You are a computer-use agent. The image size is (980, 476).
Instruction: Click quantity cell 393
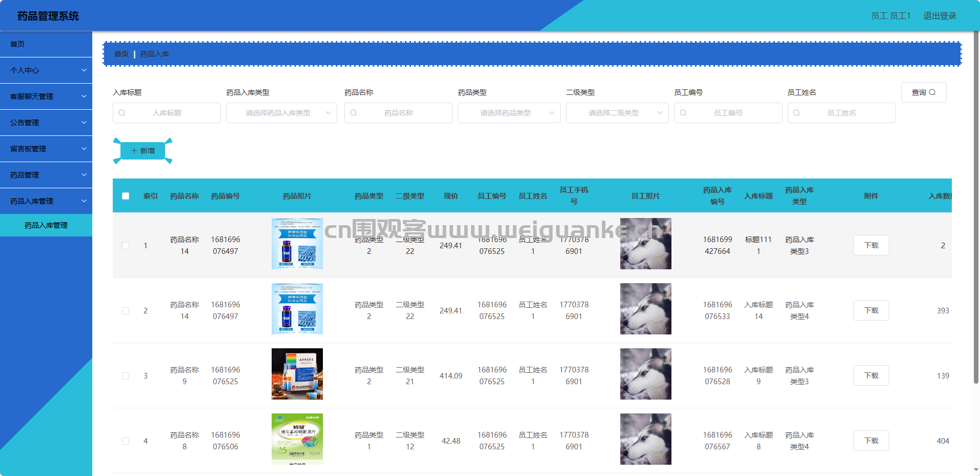pos(943,311)
